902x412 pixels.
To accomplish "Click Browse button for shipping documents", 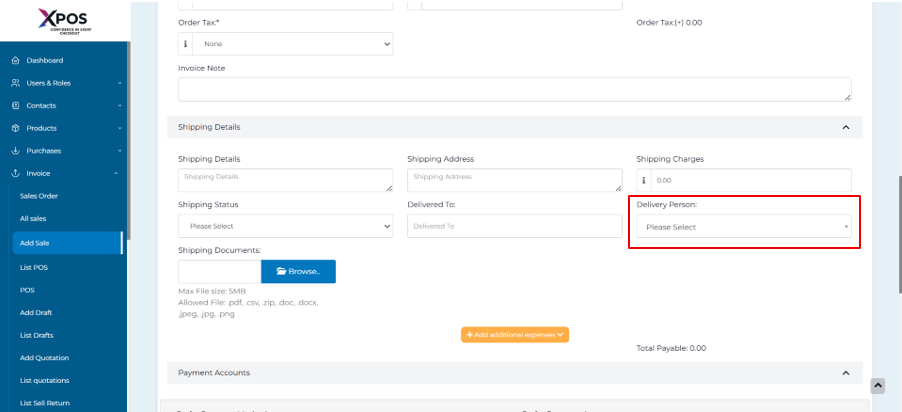I will pyautogui.click(x=298, y=271).
